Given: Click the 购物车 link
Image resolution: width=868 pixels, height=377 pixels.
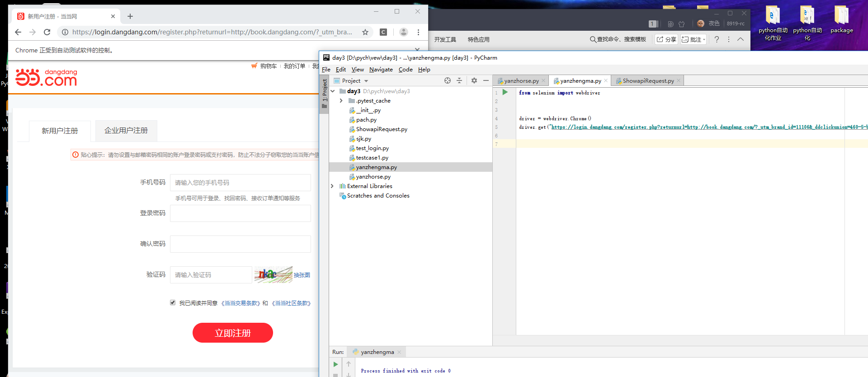Looking at the screenshot, I should point(269,66).
